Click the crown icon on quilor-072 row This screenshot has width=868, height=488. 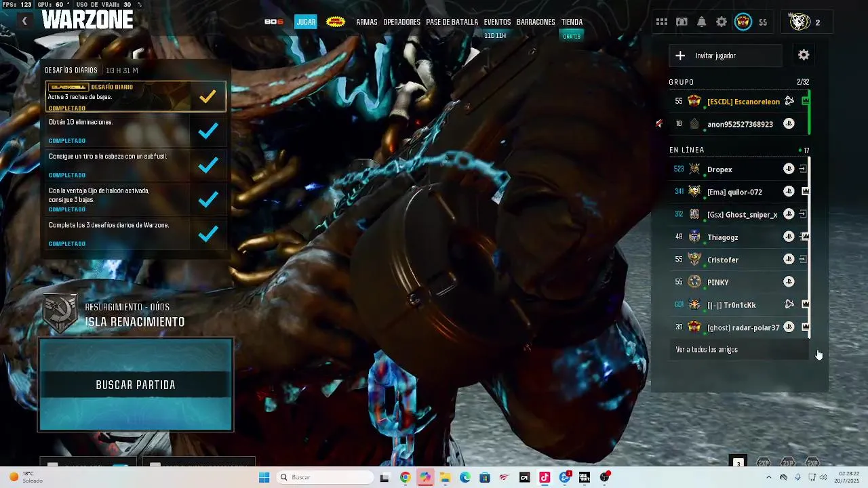click(806, 192)
